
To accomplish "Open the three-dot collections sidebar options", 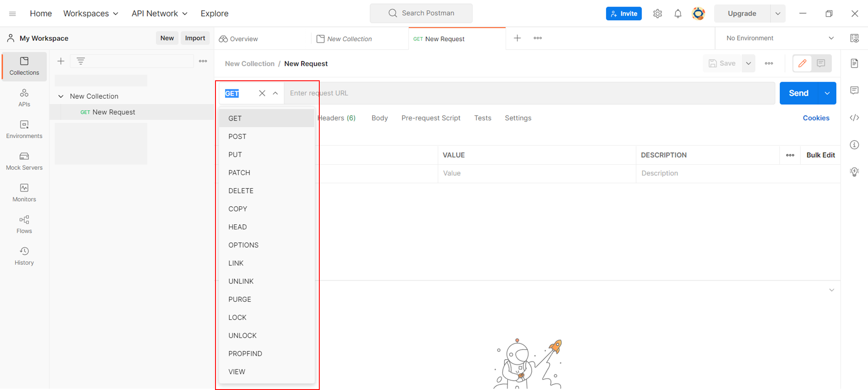I will (203, 61).
